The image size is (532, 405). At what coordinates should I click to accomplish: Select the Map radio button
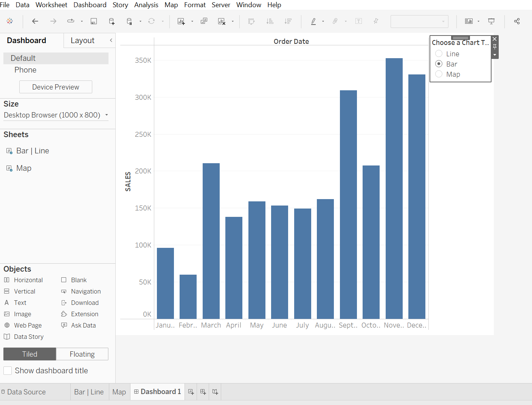(x=439, y=74)
